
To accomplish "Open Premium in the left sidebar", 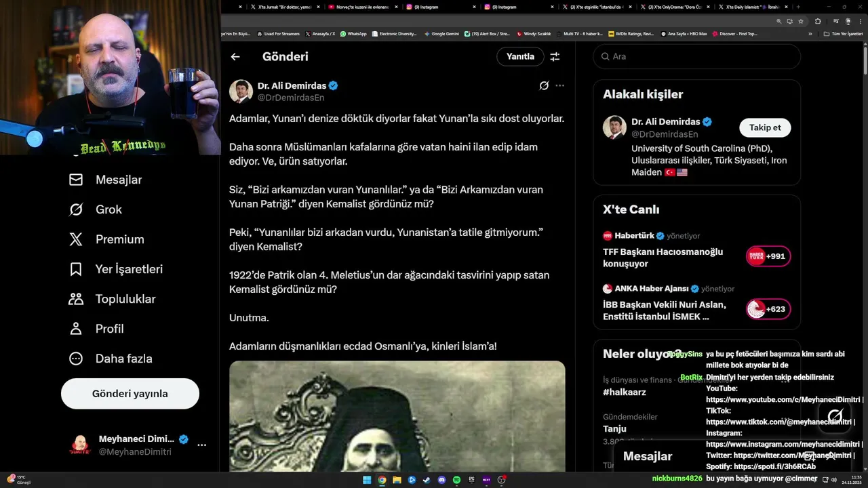I will [x=106, y=239].
